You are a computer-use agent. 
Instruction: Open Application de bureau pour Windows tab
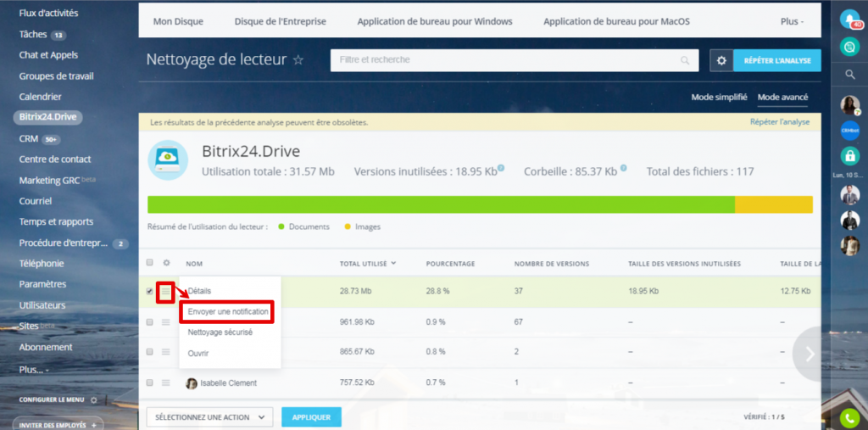(435, 21)
